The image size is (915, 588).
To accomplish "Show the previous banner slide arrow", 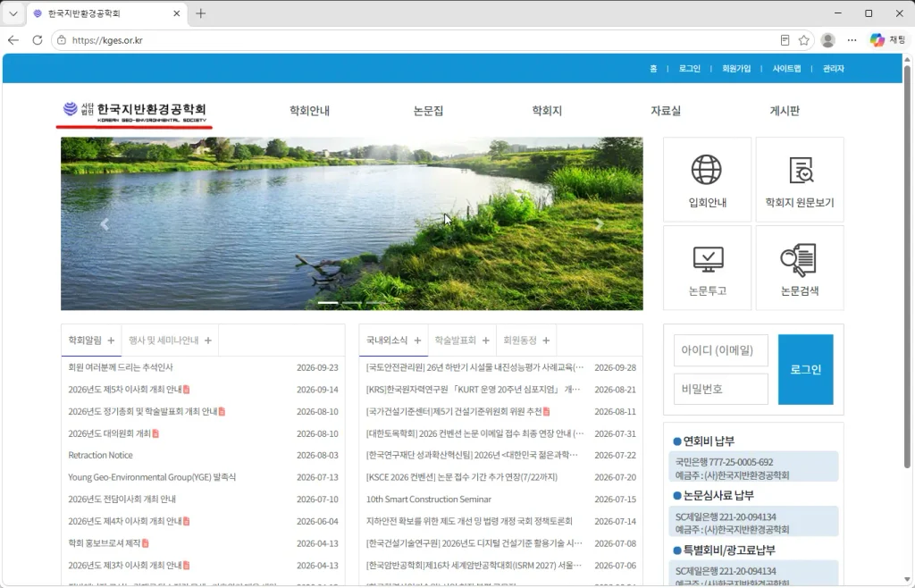I will [x=105, y=224].
